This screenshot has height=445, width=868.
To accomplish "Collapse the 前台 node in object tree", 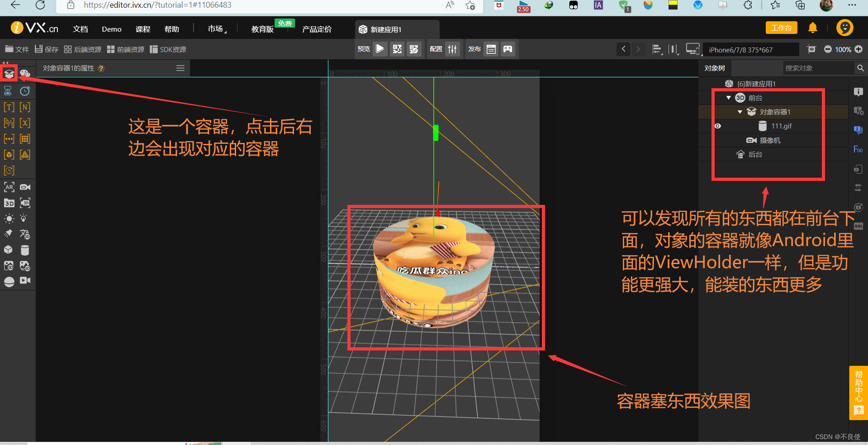I will (729, 98).
